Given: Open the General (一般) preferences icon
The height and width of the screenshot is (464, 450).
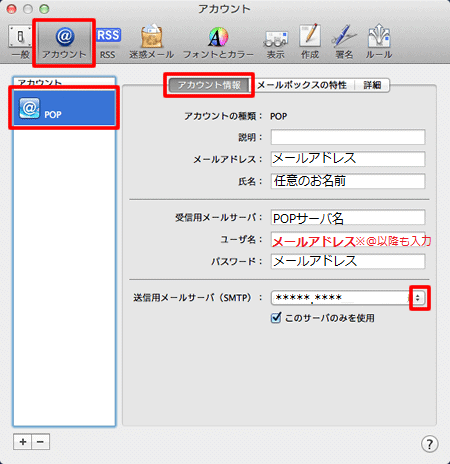Looking at the screenshot, I should pyautogui.click(x=20, y=42).
